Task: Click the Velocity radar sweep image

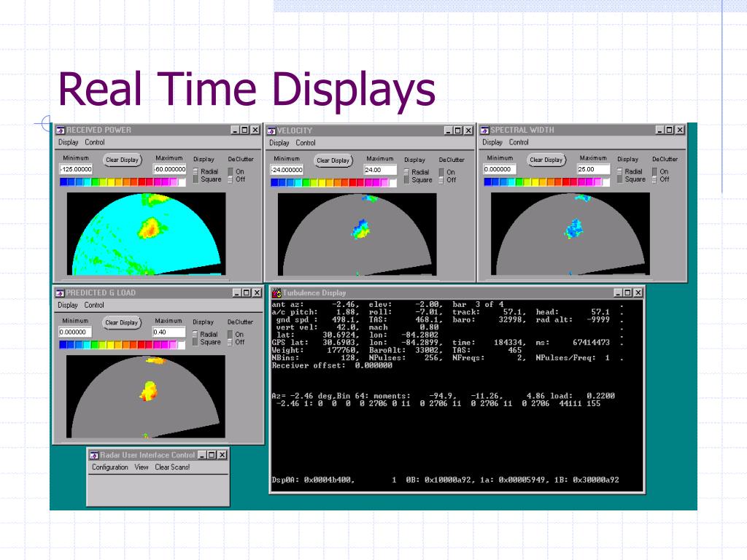Action: point(357,234)
